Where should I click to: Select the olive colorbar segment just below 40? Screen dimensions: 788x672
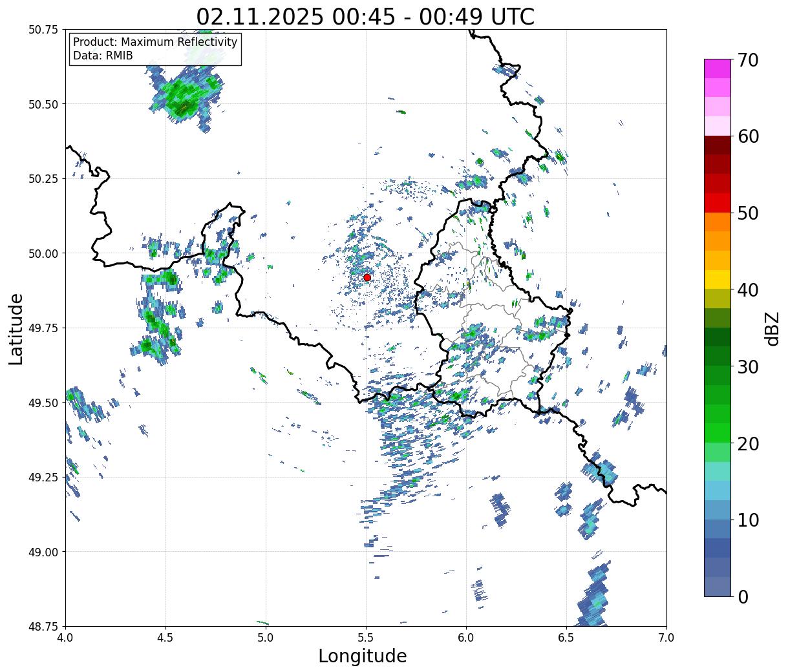[x=718, y=299]
